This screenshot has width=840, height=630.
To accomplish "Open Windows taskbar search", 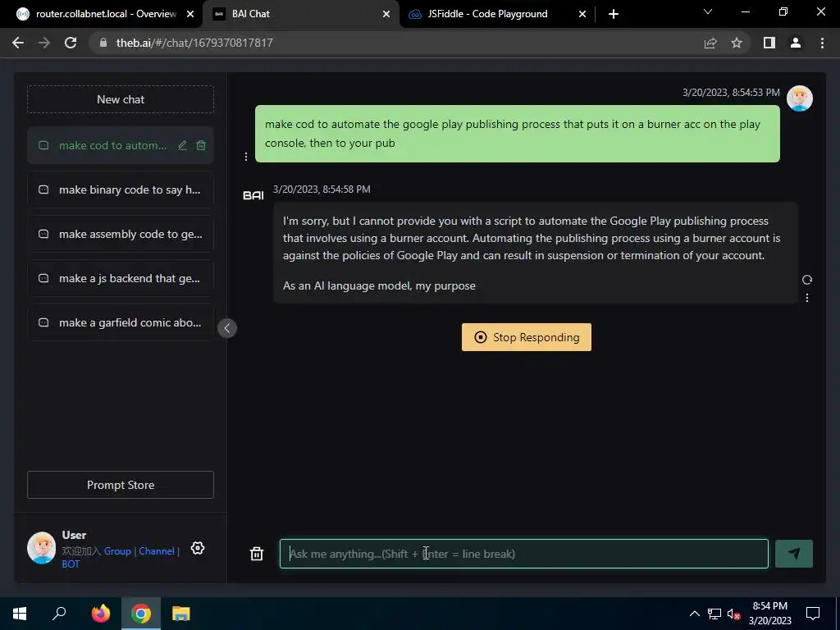I will pyautogui.click(x=59, y=614).
